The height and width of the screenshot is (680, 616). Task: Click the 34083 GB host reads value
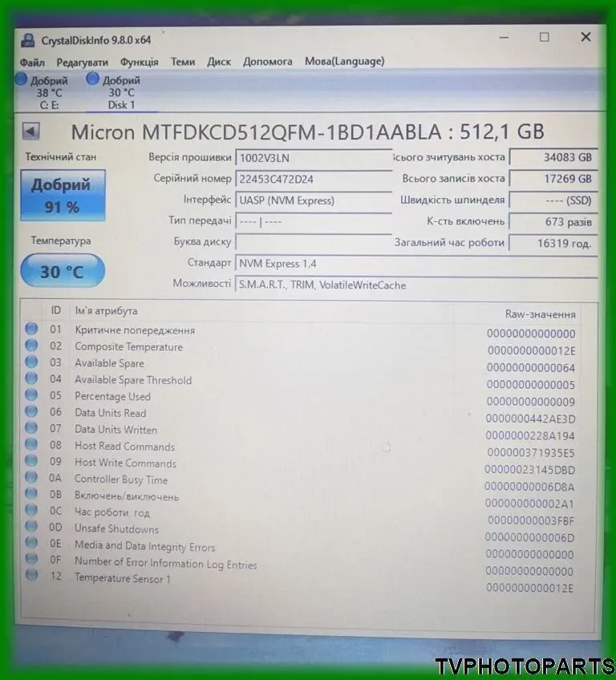click(x=553, y=157)
